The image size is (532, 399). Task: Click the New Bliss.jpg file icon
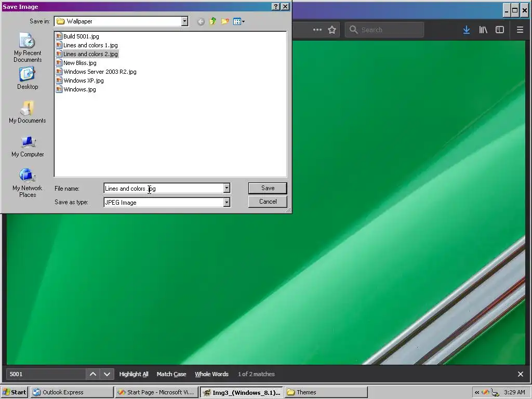point(59,63)
